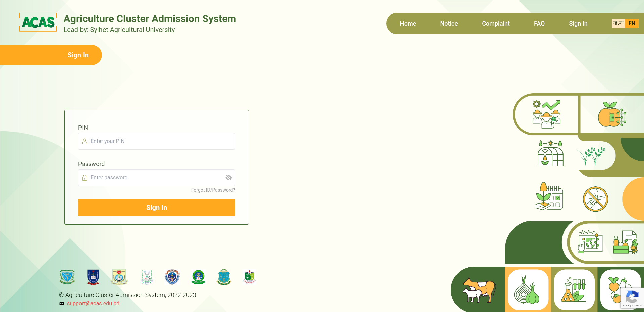The image size is (644, 312).
Task: Click the cow and calf icon
Action: [479, 290]
